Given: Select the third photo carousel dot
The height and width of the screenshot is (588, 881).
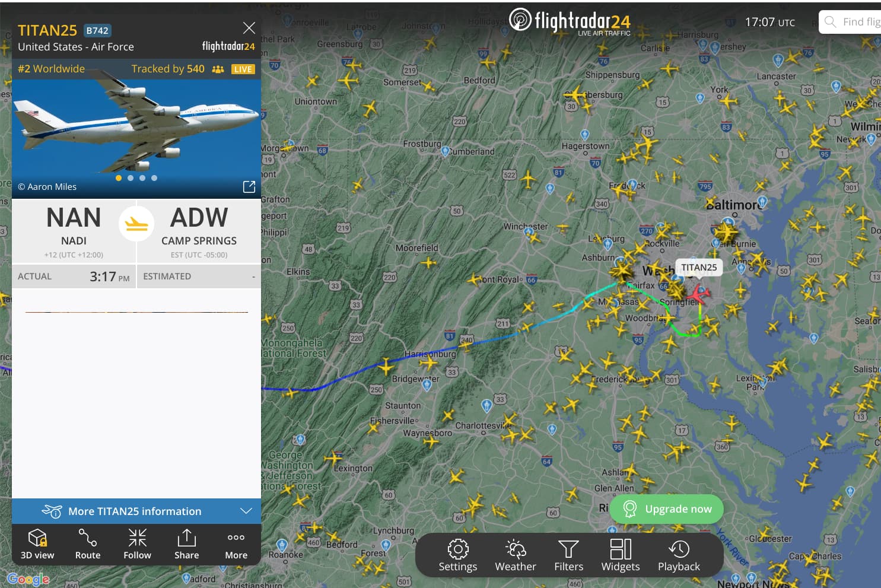Looking at the screenshot, I should tap(142, 178).
